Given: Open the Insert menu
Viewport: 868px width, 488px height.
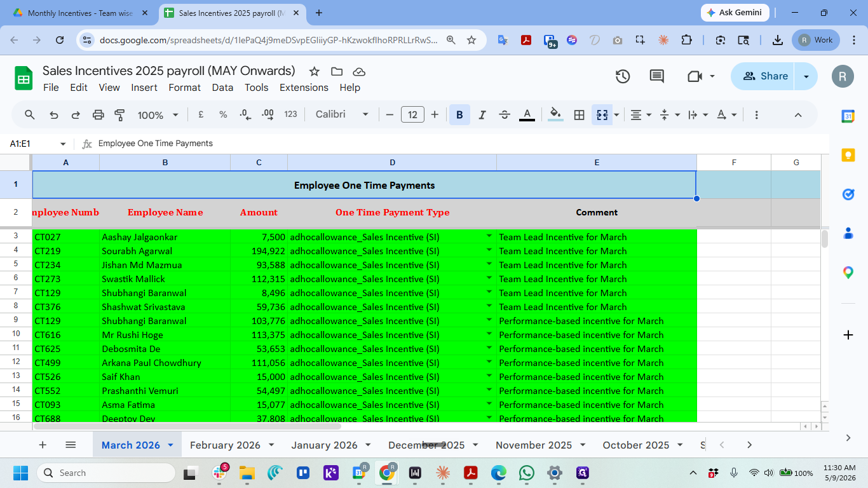Looking at the screenshot, I should [144, 88].
